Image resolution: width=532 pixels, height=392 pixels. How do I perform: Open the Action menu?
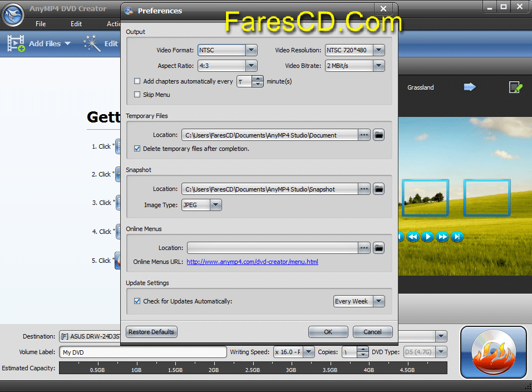click(114, 24)
